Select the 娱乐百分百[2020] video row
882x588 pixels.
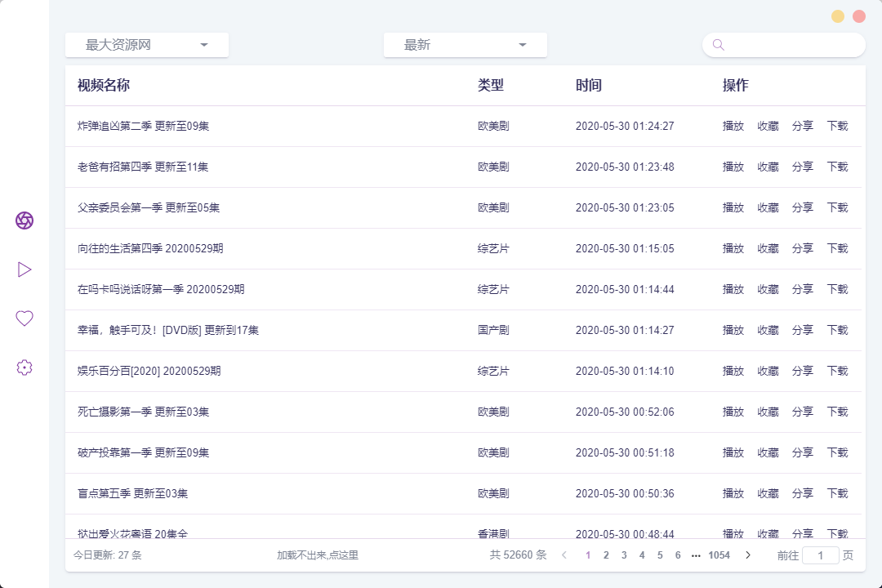(149, 371)
